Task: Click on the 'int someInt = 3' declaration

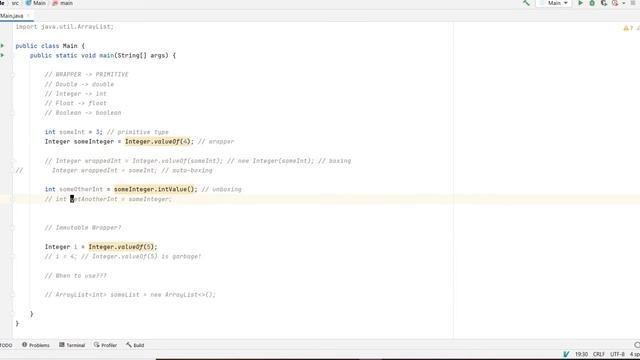Action: 74,132
